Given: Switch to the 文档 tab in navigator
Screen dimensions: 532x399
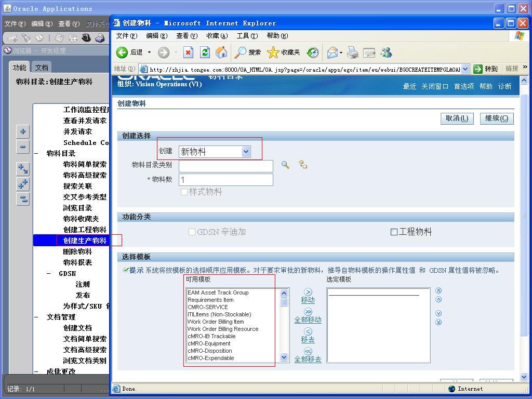Looking at the screenshot, I should point(42,68).
